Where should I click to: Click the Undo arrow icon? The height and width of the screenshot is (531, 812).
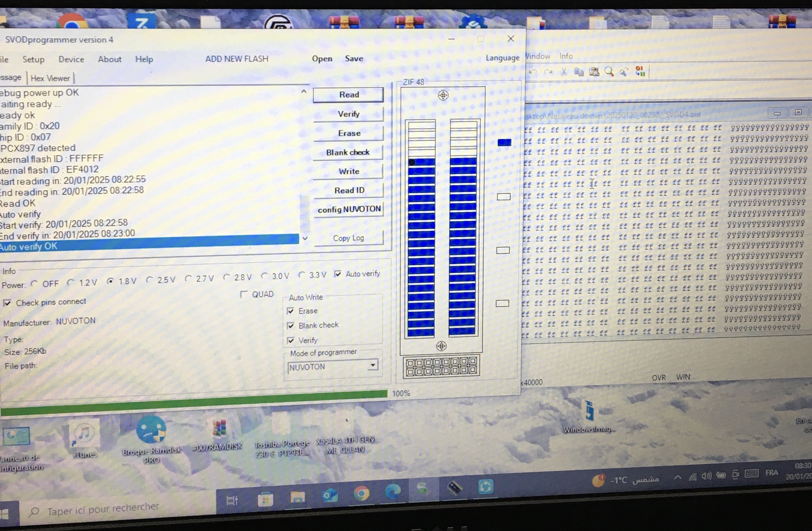[533, 72]
